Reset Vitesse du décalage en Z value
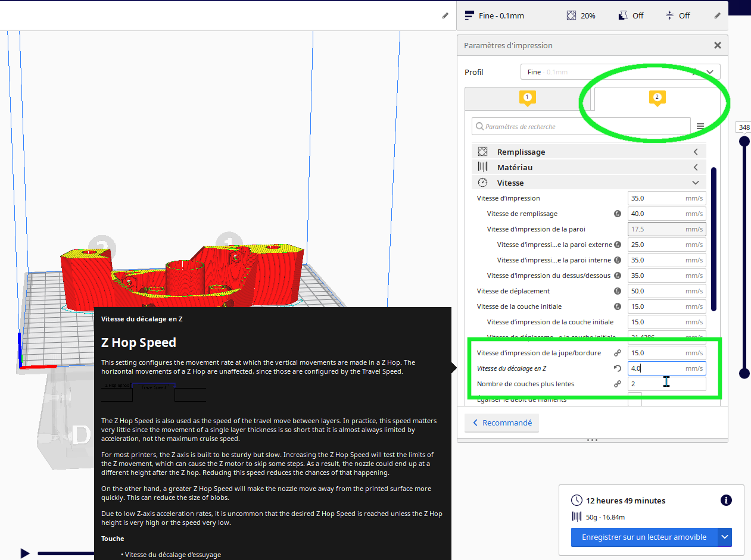Screen dimensions: 751x560 click(x=618, y=368)
